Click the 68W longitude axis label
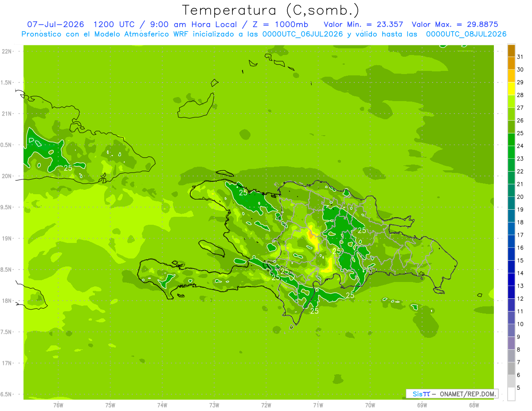This screenshot has width=532, height=411. pos(474,405)
